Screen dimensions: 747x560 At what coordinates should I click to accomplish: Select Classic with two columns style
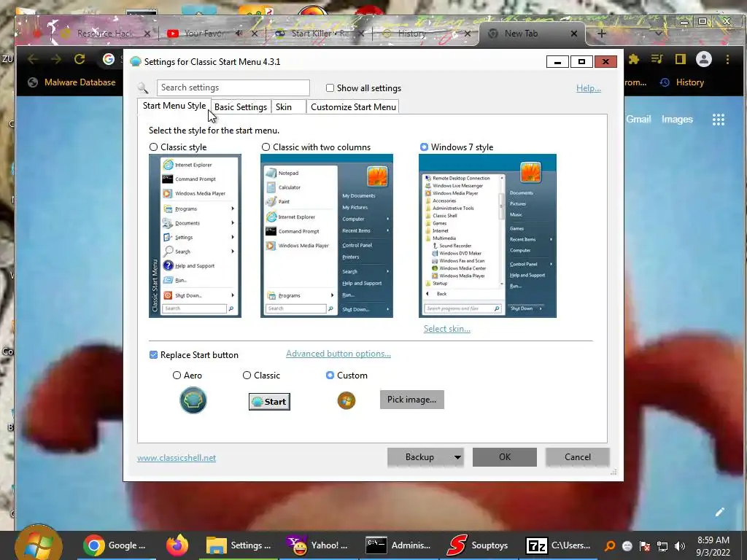click(266, 147)
